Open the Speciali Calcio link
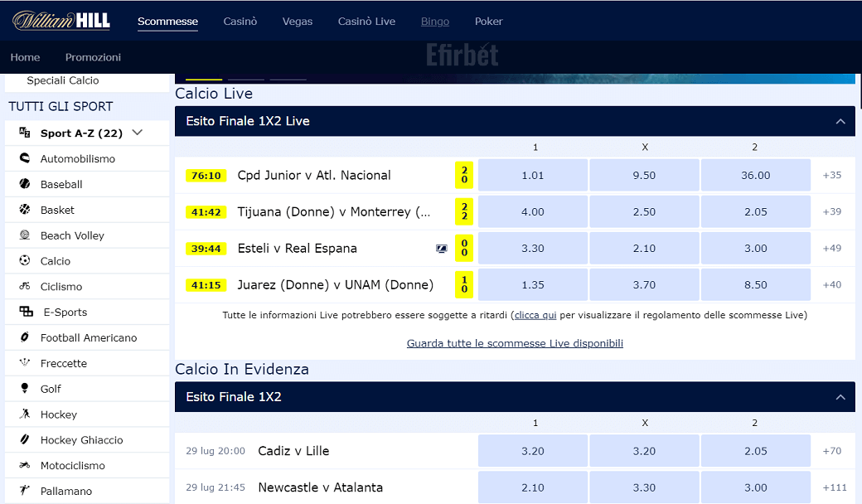Image resolution: width=862 pixels, height=504 pixels. click(63, 80)
